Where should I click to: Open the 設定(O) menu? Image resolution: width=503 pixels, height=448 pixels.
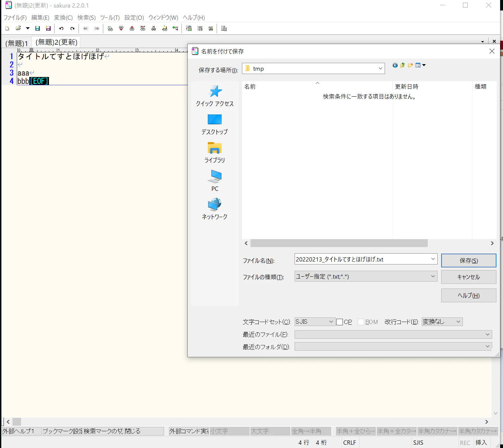pyautogui.click(x=134, y=17)
